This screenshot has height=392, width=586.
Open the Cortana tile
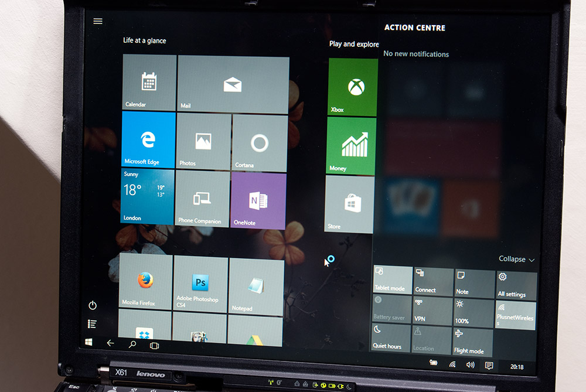click(260, 143)
